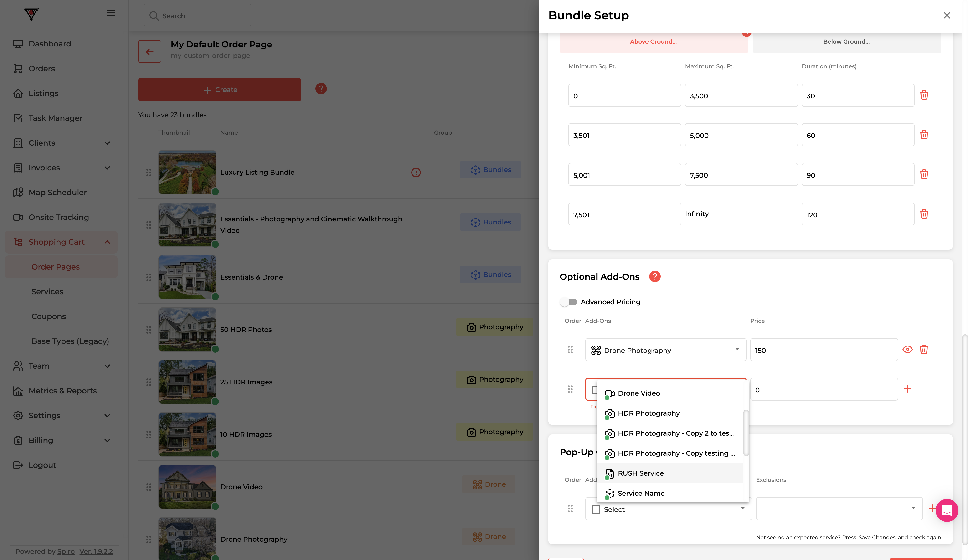This screenshot has height=560, width=968.
Task: Click the add-on dropdown list scrollbar
Action: (x=746, y=433)
